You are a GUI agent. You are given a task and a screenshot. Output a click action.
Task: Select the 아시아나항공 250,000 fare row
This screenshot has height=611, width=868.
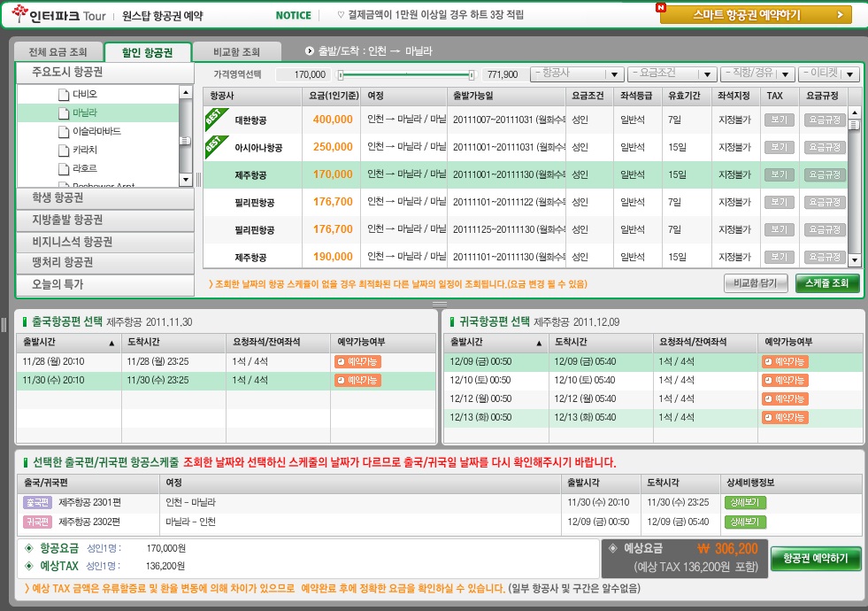click(x=525, y=147)
